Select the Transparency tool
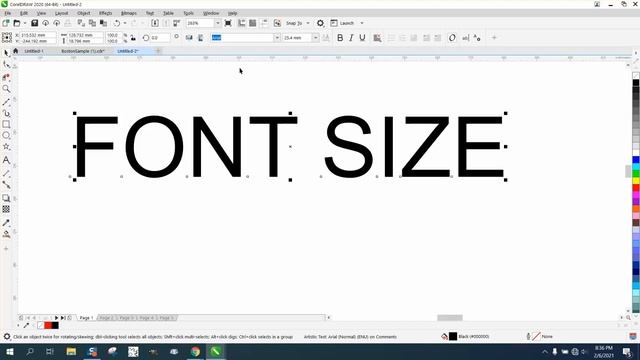 click(6, 209)
